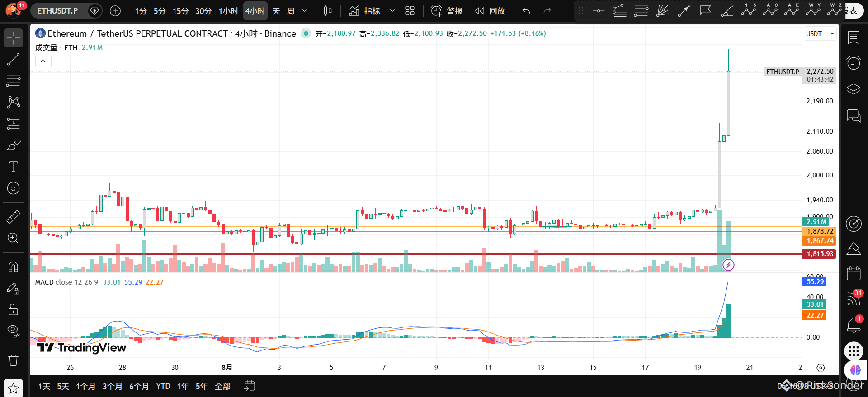
Task: Switch to 天 daily timeframe
Action: coord(276,11)
